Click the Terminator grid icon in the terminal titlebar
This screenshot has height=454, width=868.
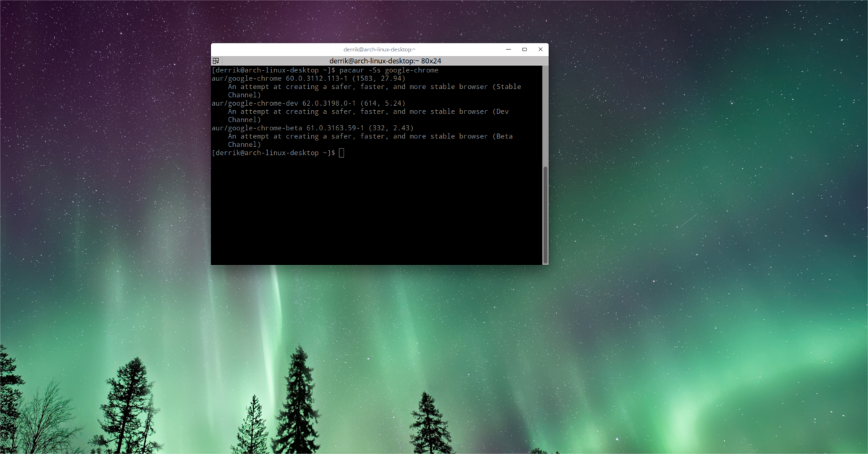pos(216,61)
